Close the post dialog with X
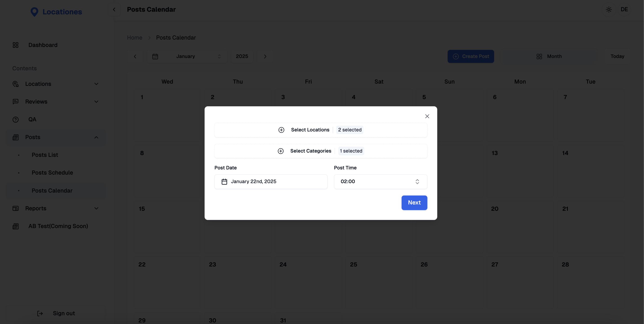644x324 pixels. [x=427, y=116]
